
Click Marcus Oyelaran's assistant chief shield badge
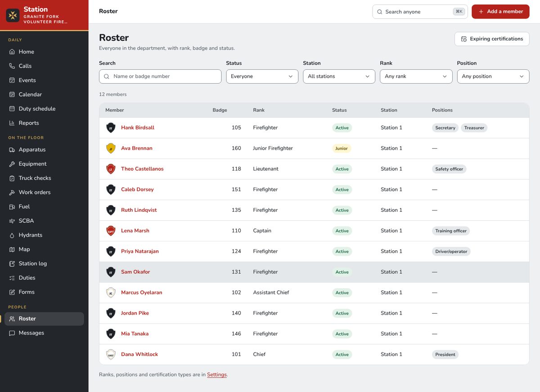pos(111,293)
